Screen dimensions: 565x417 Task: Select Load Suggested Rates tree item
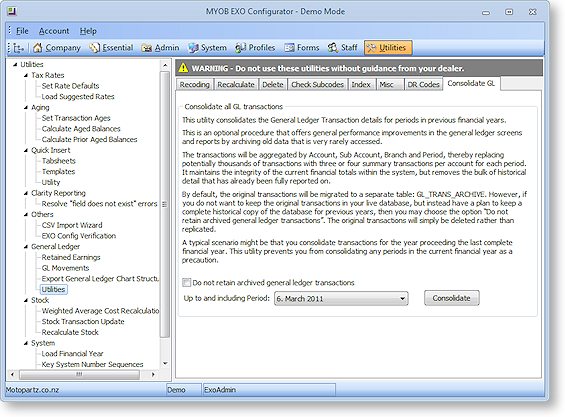[x=78, y=97]
